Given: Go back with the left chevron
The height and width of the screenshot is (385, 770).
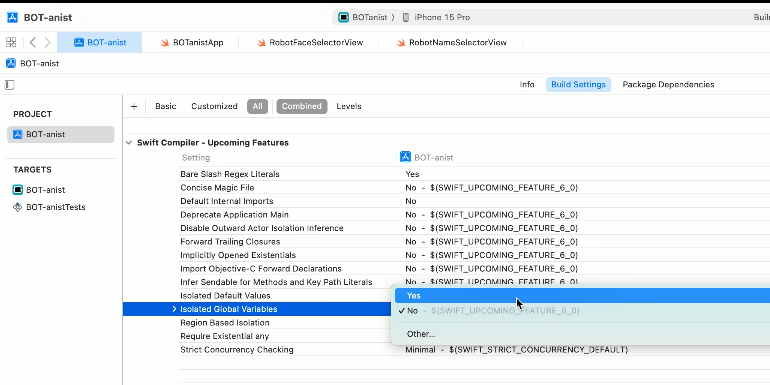Looking at the screenshot, I should pos(33,42).
